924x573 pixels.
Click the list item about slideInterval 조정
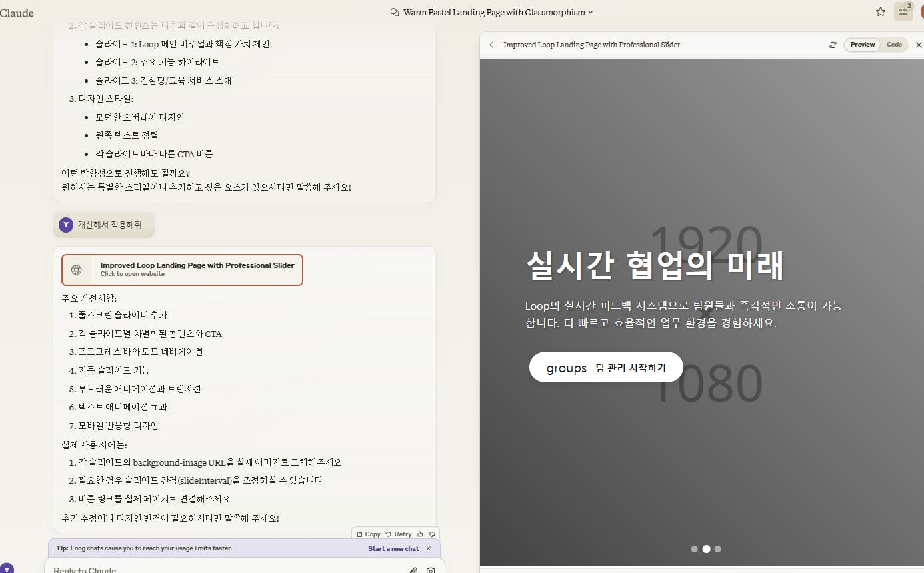tap(201, 480)
